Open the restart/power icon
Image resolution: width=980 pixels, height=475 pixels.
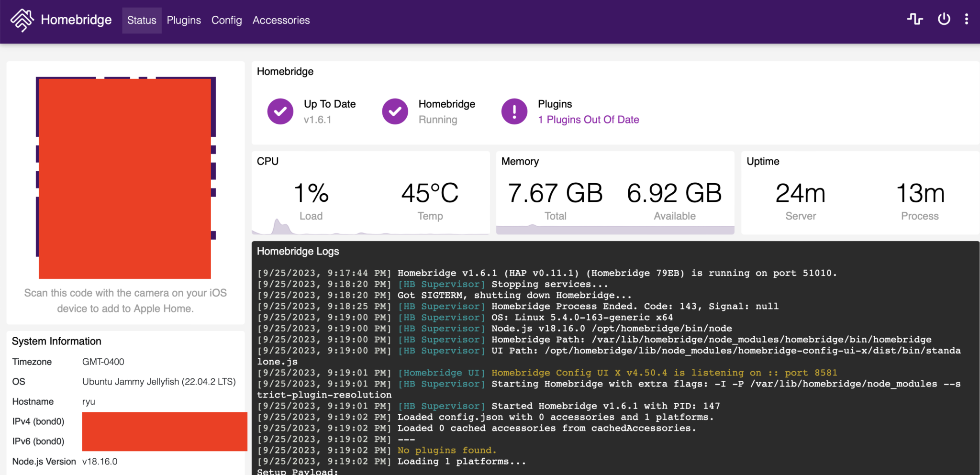pyautogui.click(x=944, y=19)
